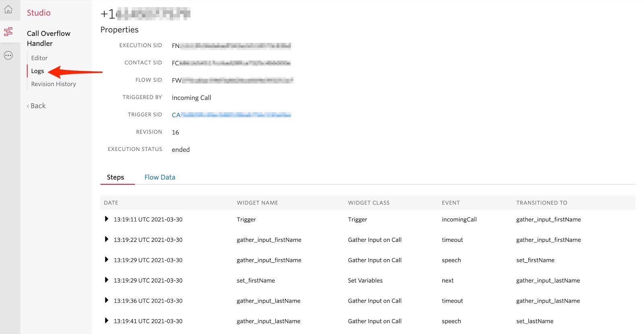Click the DATE column header
Screen dimensions: 644x334
click(111, 203)
